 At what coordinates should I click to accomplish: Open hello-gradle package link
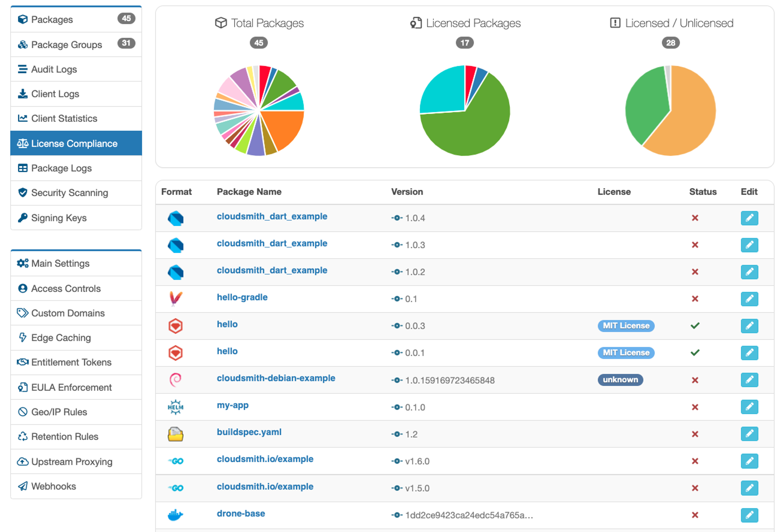(242, 297)
